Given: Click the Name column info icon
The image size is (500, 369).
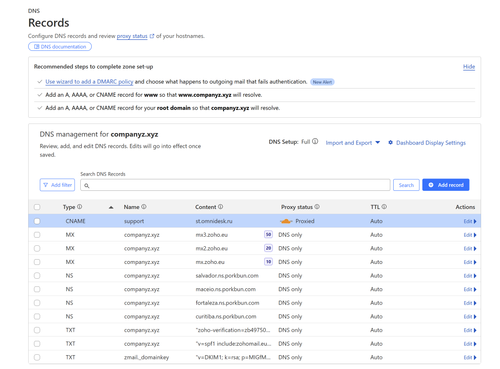Looking at the screenshot, I should pyautogui.click(x=144, y=207).
